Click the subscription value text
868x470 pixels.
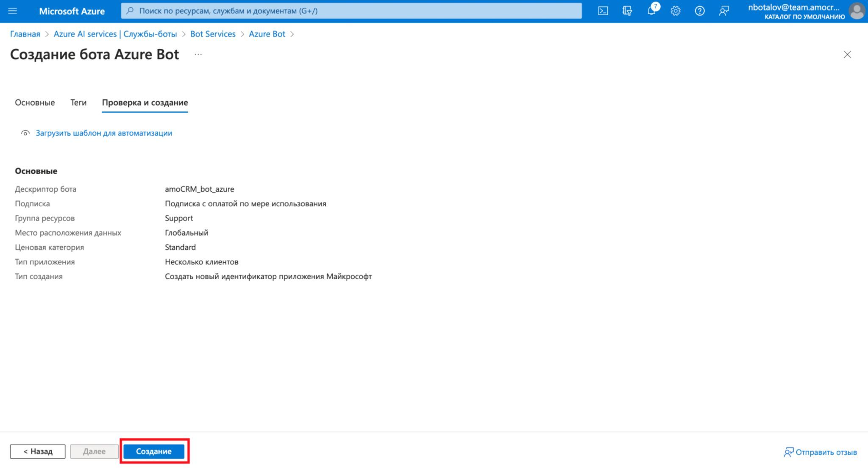[x=245, y=203]
